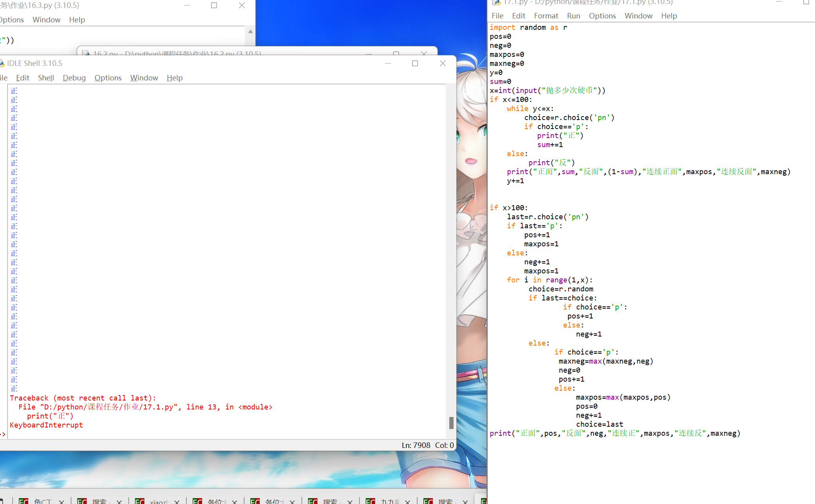This screenshot has width=815, height=504.
Task: Click the 16.2.py tab in taskbar
Action: [x=175, y=53]
